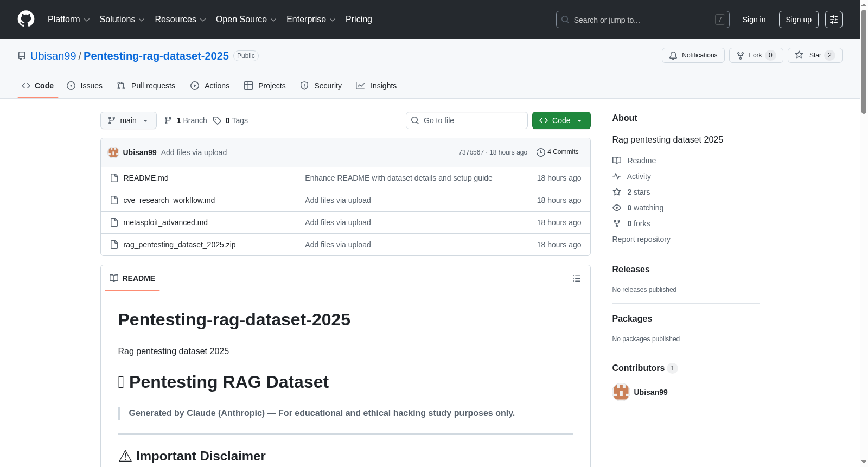Select the README tab
The height and width of the screenshot is (467, 868).
point(132,278)
